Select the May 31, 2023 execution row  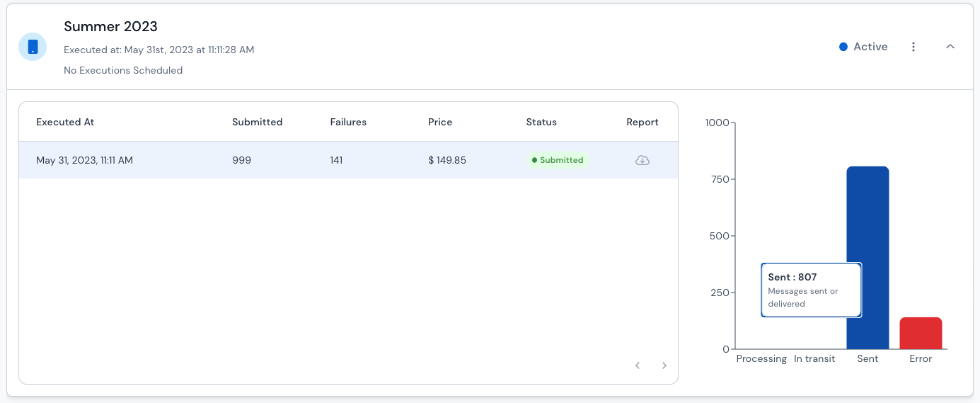tap(348, 160)
